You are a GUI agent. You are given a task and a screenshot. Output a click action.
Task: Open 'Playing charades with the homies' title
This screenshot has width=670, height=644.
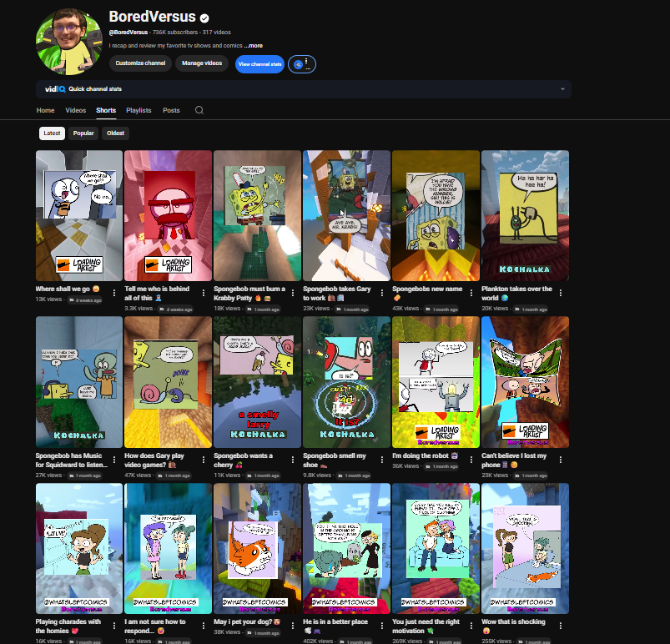click(68, 626)
